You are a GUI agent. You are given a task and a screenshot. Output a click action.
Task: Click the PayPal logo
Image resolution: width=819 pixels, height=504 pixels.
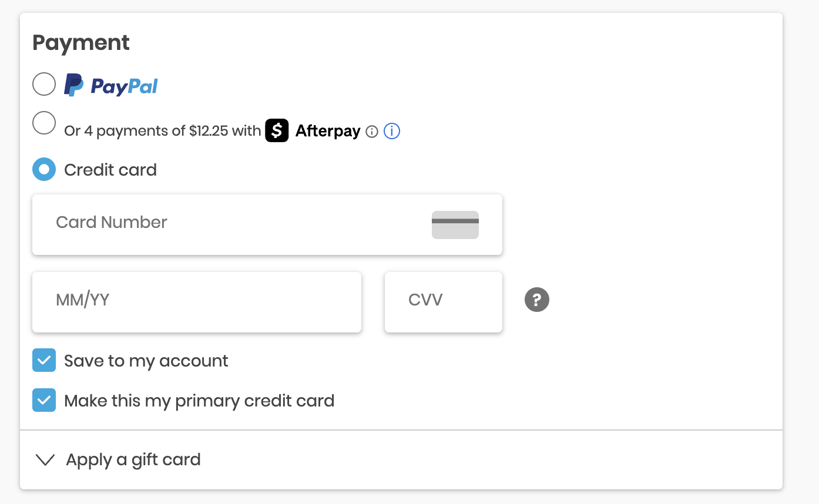click(x=111, y=86)
